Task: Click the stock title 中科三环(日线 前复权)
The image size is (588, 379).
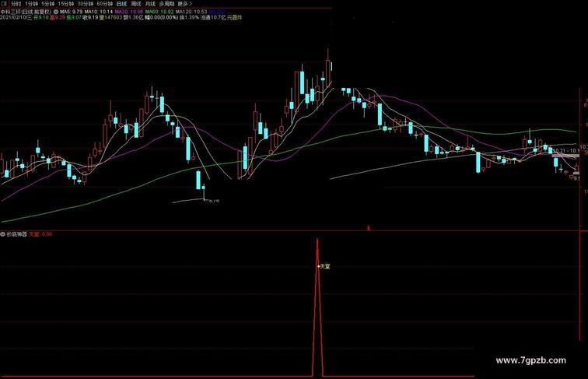Action: coord(26,12)
